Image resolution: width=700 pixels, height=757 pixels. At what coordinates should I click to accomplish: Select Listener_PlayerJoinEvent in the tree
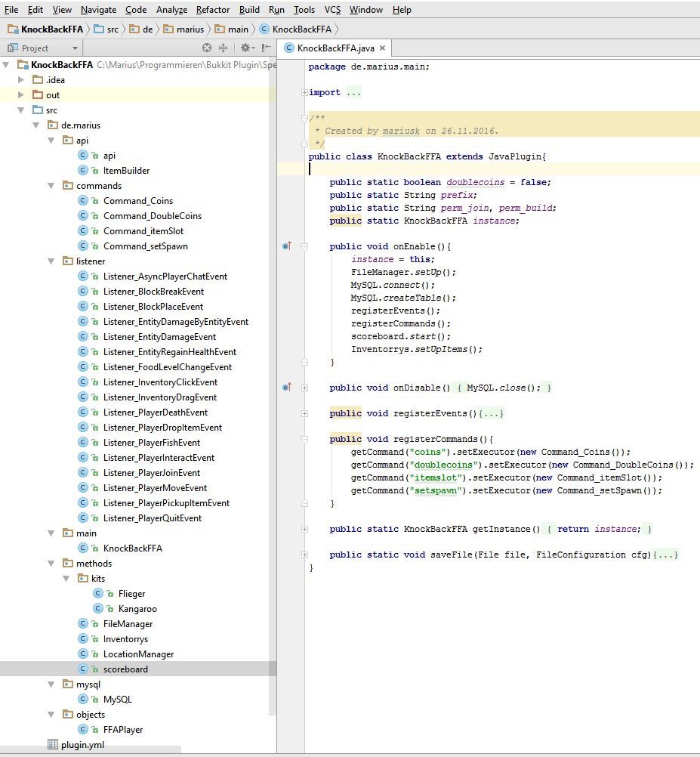click(152, 473)
